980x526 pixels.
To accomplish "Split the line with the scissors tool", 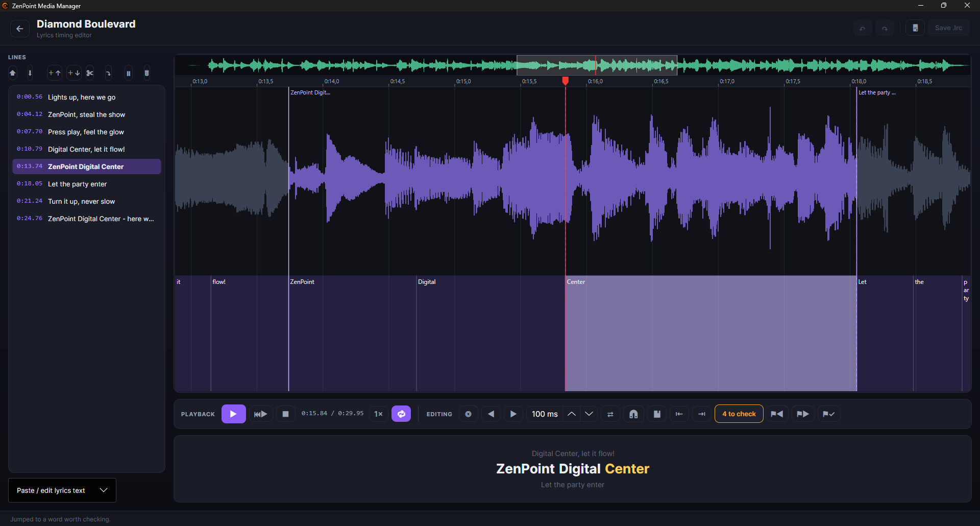I will pyautogui.click(x=90, y=73).
